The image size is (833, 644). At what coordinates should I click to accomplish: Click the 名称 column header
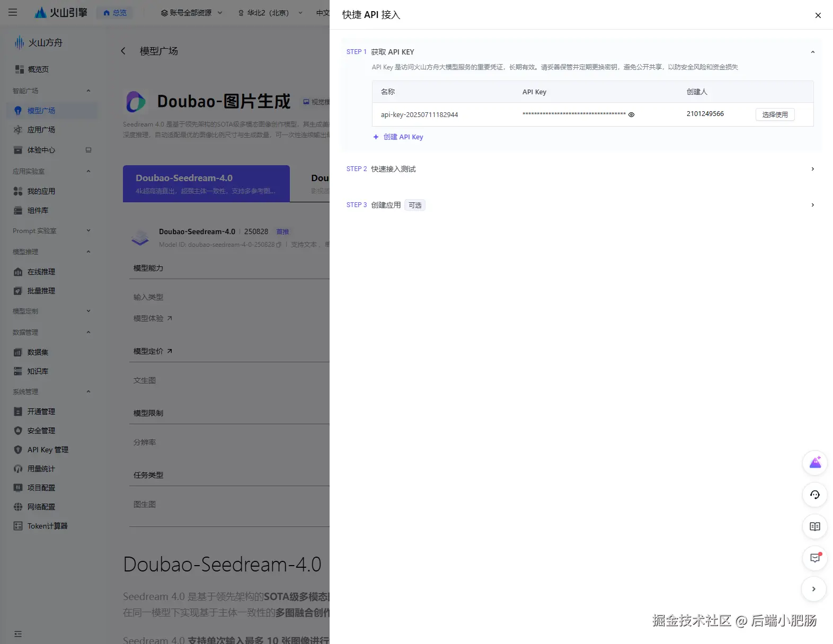click(388, 92)
